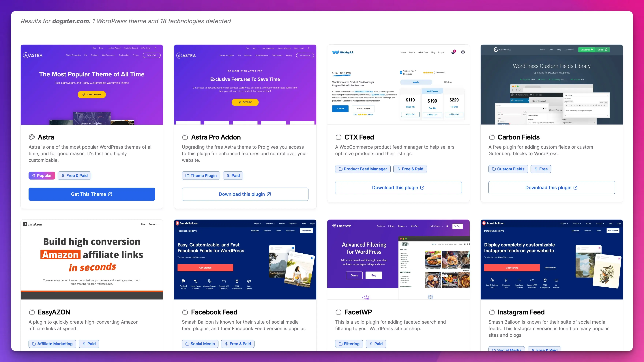Open Carbon Fields Download plugin page
The image size is (644, 362).
click(552, 187)
